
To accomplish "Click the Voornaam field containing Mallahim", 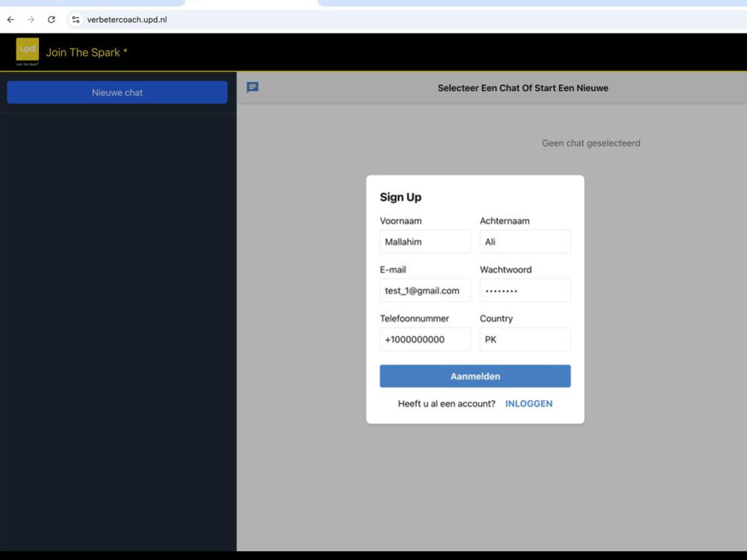I will (x=425, y=241).
